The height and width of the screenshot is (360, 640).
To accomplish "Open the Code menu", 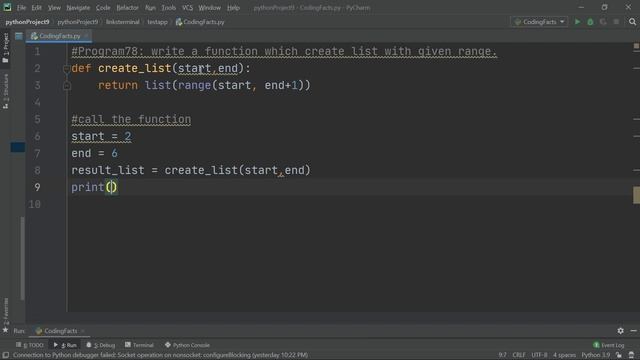I will click(x=103, y=7).
